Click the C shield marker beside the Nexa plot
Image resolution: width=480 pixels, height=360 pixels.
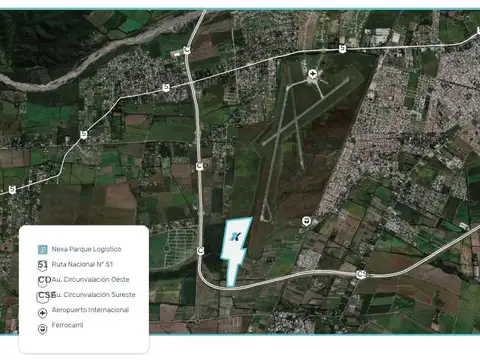pyautogui.click(x=200, y=250)
